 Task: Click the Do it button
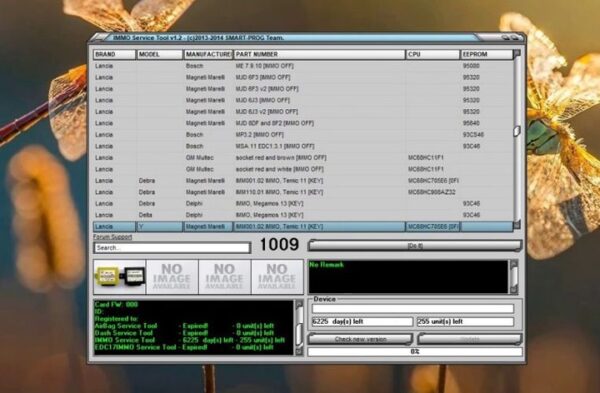(x=415, y=246)
